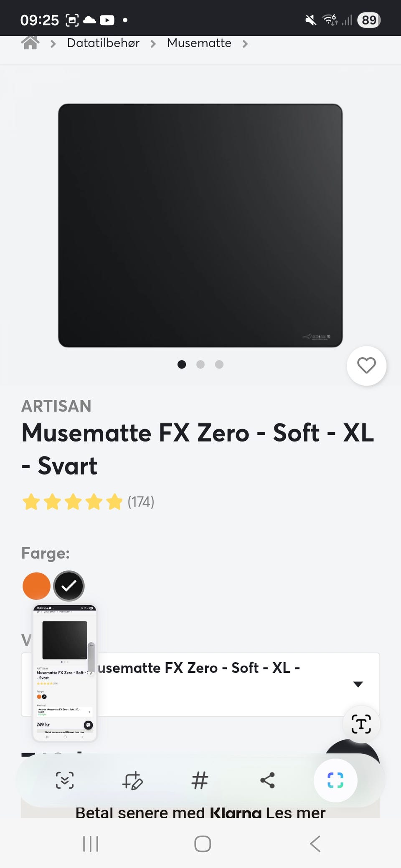Screen dimensions: 401x868
Task: Tap the extract text icon
Action: tap(361, 724)
